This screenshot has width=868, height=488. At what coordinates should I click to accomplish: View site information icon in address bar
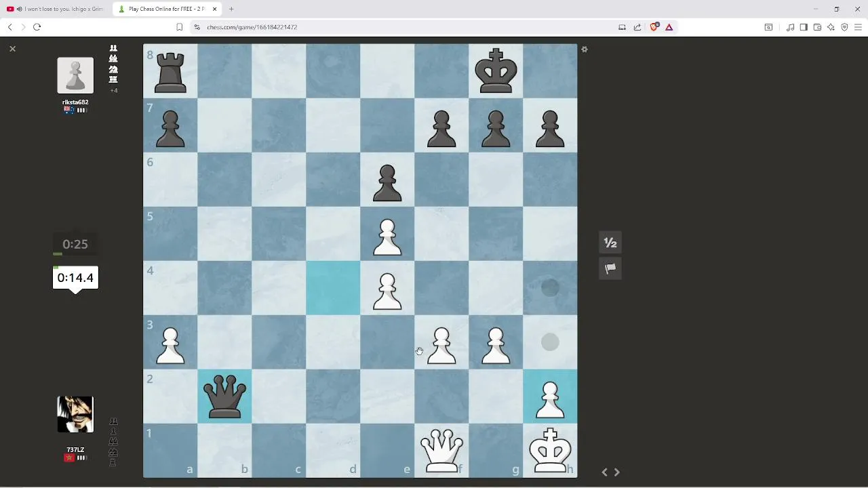[197, 27]
